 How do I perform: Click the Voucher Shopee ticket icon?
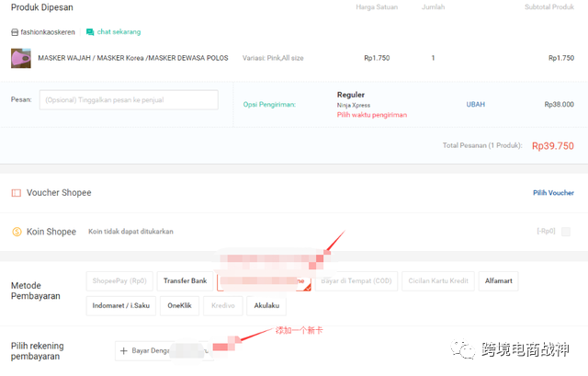pyautogui.click(x=17, y=193)
